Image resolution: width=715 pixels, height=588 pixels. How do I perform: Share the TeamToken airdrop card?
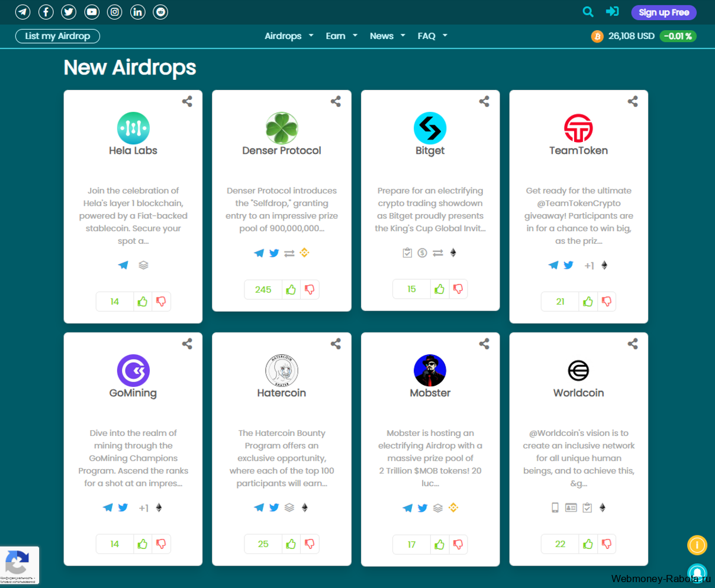tap(633, 101)
